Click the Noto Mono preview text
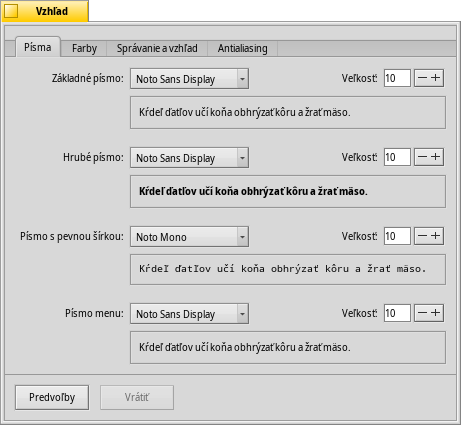Screen dimensions: 461x425 (282, 269)
